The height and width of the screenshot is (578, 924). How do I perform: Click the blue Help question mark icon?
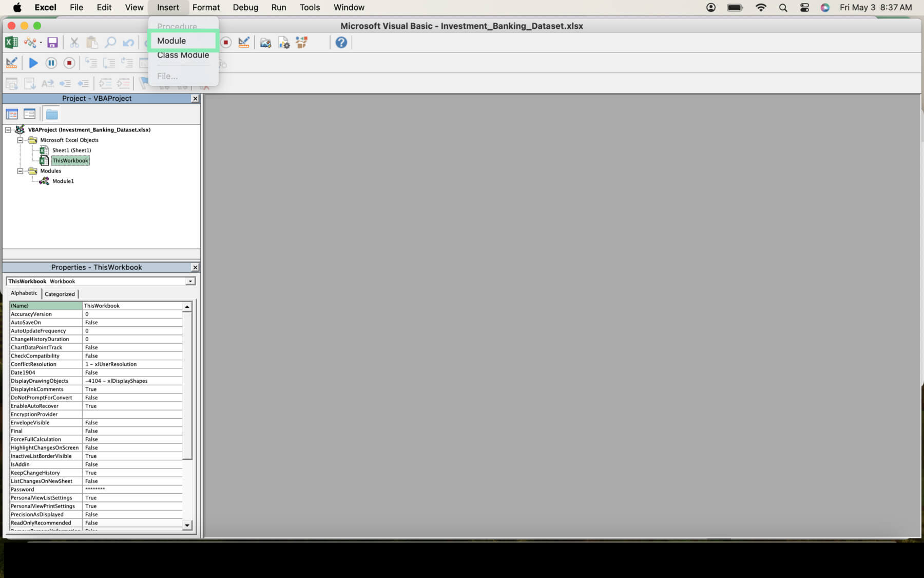point(341,43)
